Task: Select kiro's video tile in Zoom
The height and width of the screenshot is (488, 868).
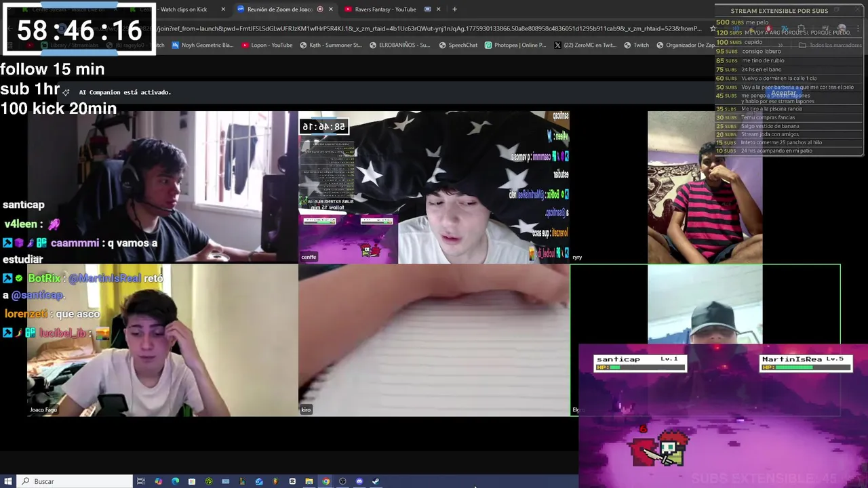Action: click(x=434, y=340)
